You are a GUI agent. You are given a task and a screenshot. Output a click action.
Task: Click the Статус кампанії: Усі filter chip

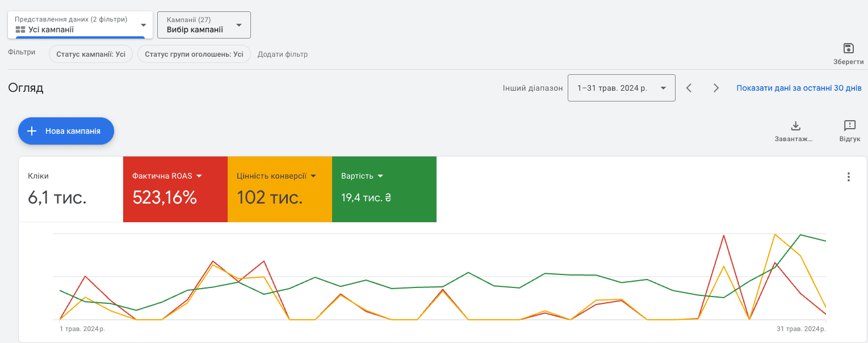pyautogui.click(x=91, y=54)
